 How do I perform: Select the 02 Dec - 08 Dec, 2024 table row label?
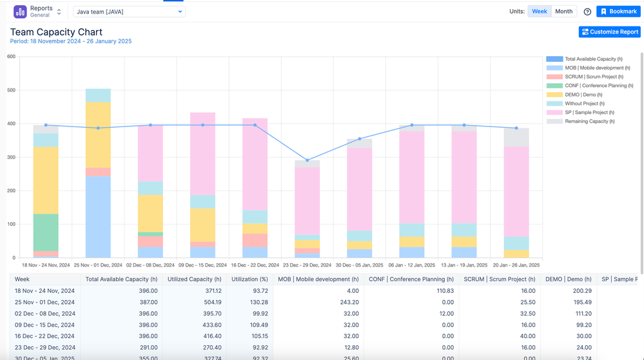click(45, 314)
